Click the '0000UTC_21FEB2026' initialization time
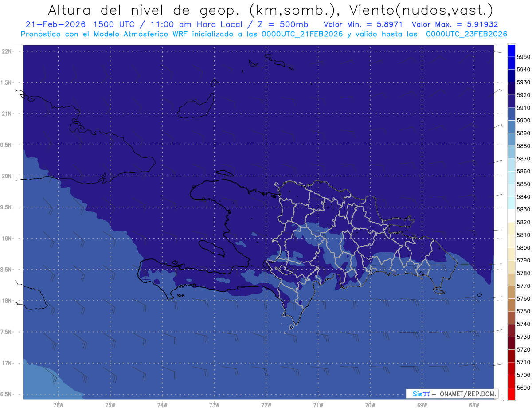The width and height of the screenshot is (532, 411). point(302,34)
